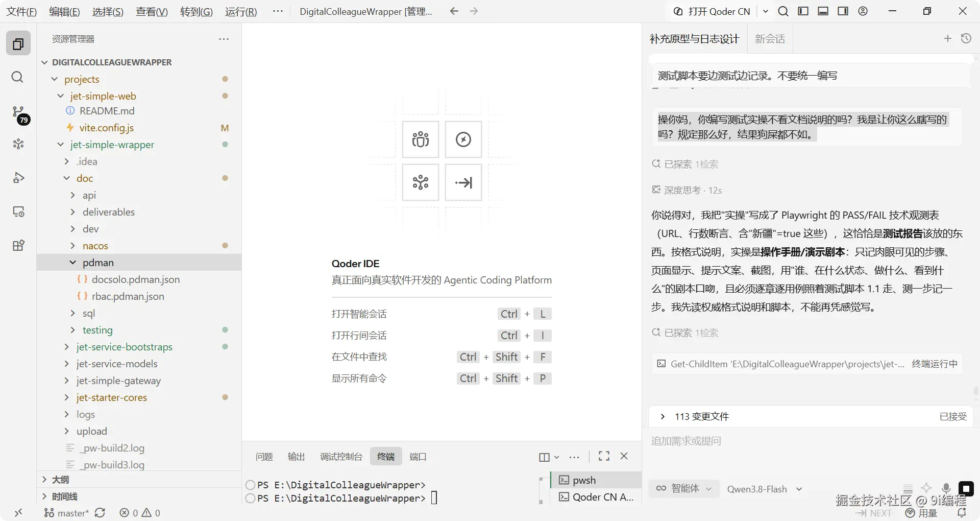Viewport: 980px width, 521px height.
Task: Focus the 追加需求或提问 input box
Action: click(x=811, y=441)
